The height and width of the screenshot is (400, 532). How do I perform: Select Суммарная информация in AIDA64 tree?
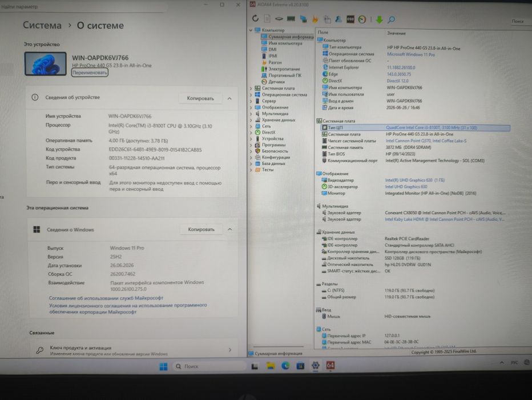288,37
